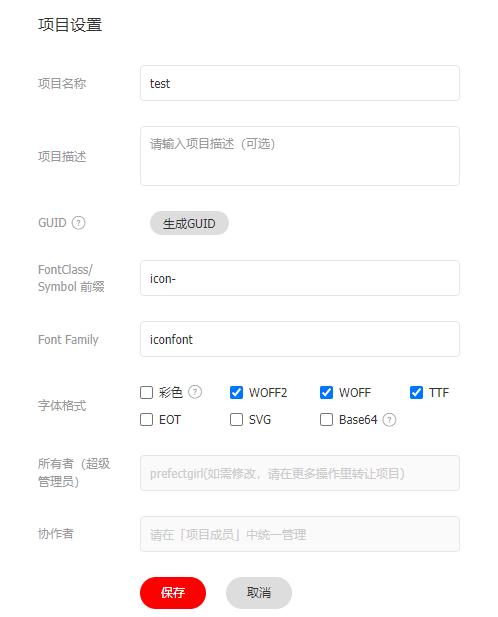Click the 所有者（超级管理员）label
Image resolution: width=498 pixels, height=617 pixels.
tap(74, 473)
